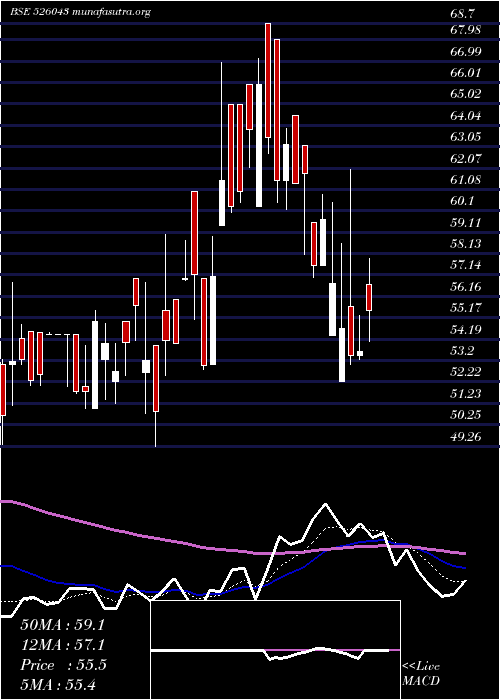Click the 64.04 price axis label
Screen dimensions: 500x700
click(466, 116)
